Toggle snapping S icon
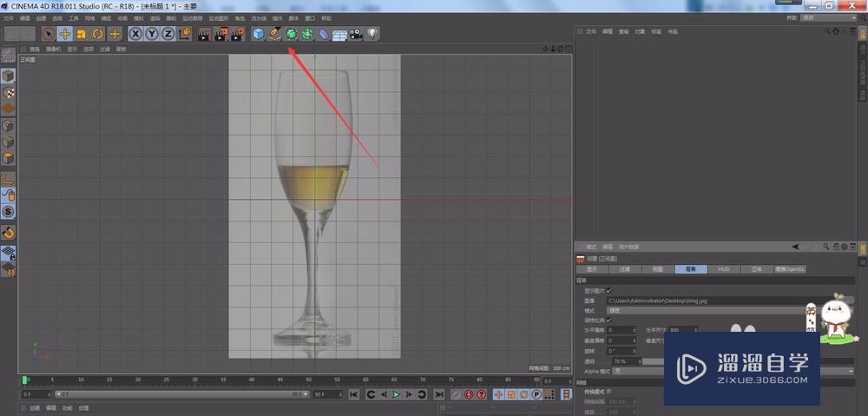868x416 pixels. point(8,212)
